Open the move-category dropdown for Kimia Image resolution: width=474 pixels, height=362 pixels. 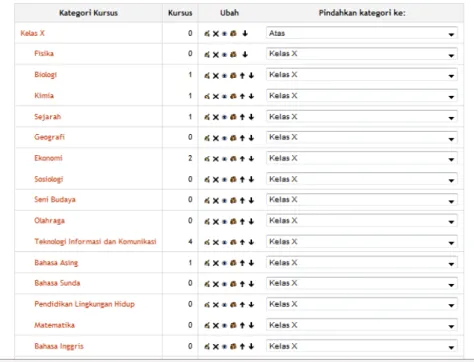tap(362, 96)
